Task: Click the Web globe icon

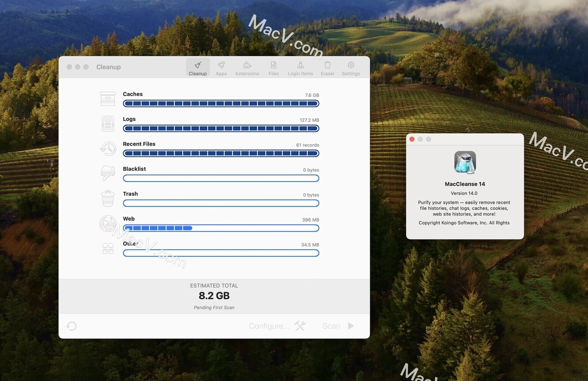Action: click(108, 223)
